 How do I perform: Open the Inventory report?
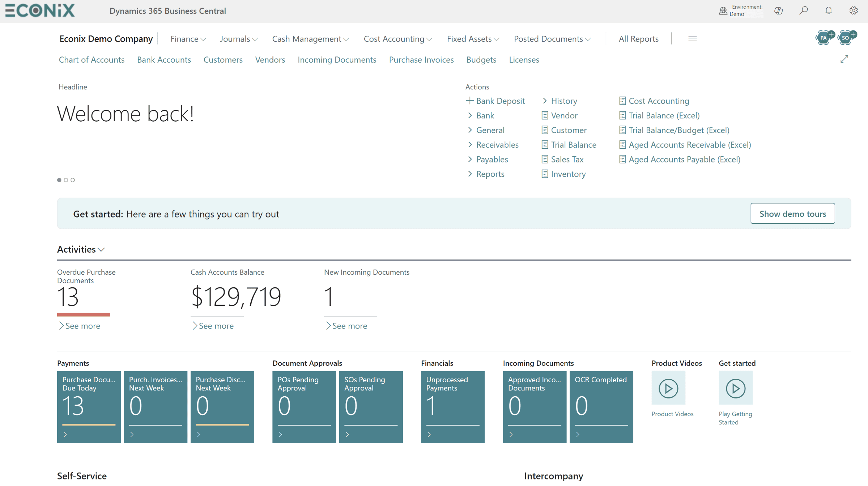click(563, 174)
